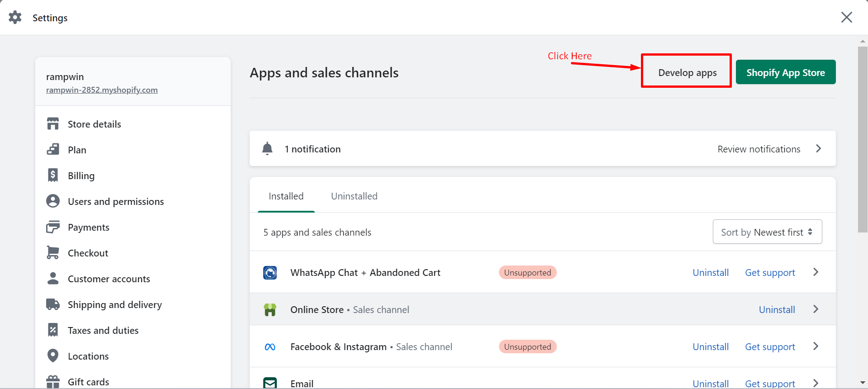Image resolution: width=868 pixels, height=389 pixels.
Task: Click the Online Store app icon
Action: click(270, 310)
